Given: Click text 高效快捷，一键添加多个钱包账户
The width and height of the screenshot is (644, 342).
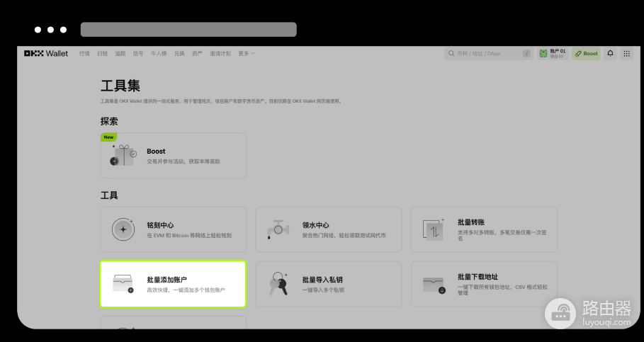Looking at the screenshot, I should pyautogui.click(x=186, y=290).
